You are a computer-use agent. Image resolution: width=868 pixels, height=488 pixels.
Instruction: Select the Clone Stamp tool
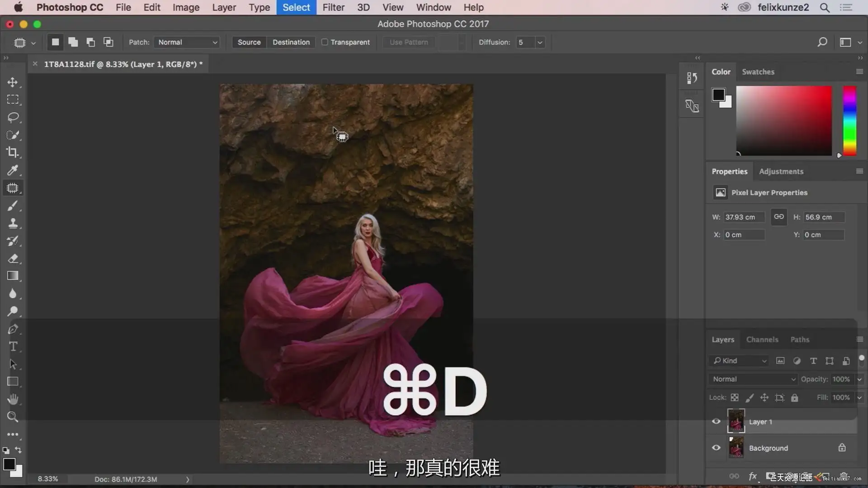coord(13,223)
